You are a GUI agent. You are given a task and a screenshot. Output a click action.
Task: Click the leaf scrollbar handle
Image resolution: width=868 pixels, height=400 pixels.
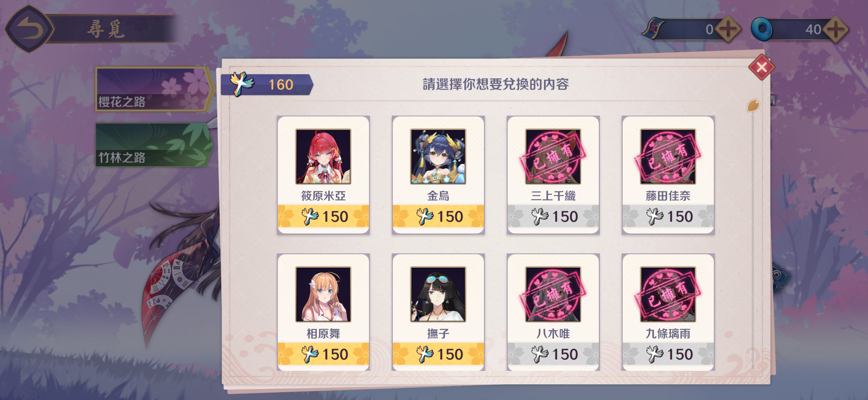[753, 106]
